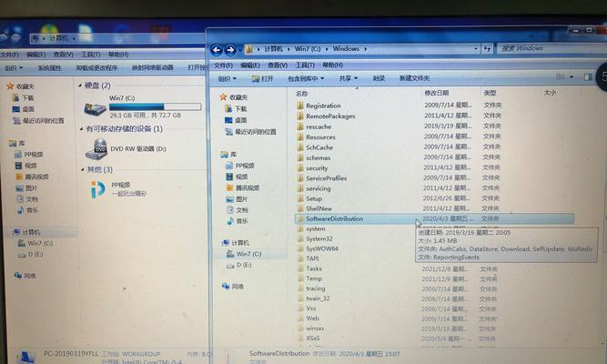
Task: Open 工具(T) menu in front window
Action: [x=305, y=65]
